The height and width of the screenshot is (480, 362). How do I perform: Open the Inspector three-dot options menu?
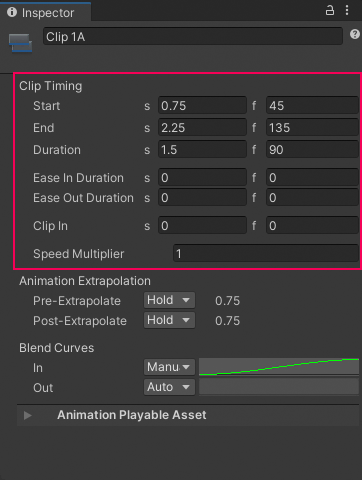pos(347,10)
